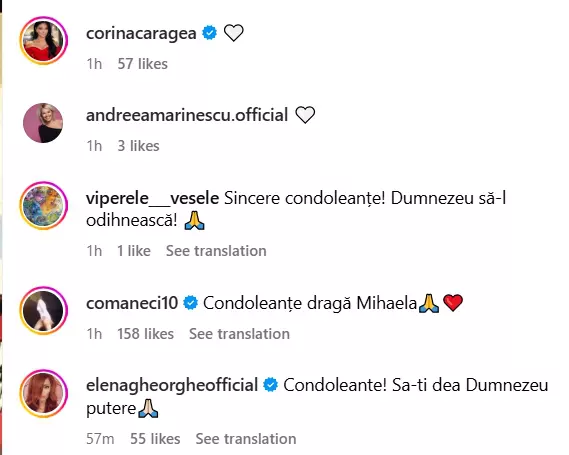This screenshot has height=455, width=569.
Task: Open viperele__vesele username link
Action: 152,198
